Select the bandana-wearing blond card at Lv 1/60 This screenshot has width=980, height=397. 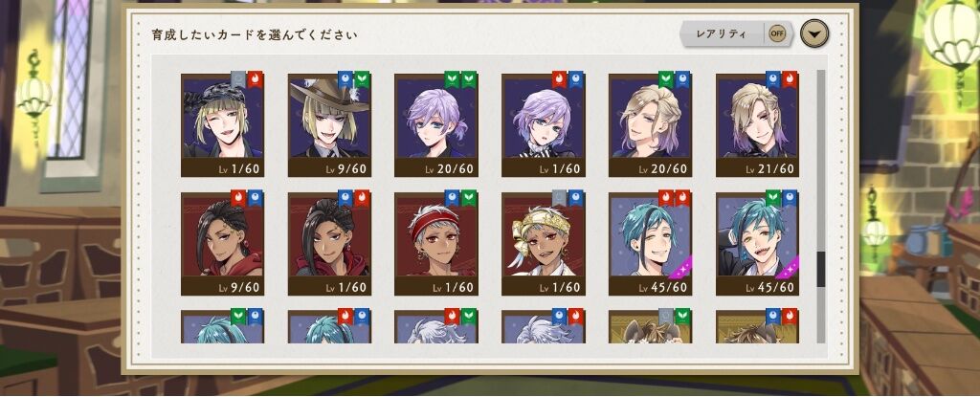(x=222, y=125)
